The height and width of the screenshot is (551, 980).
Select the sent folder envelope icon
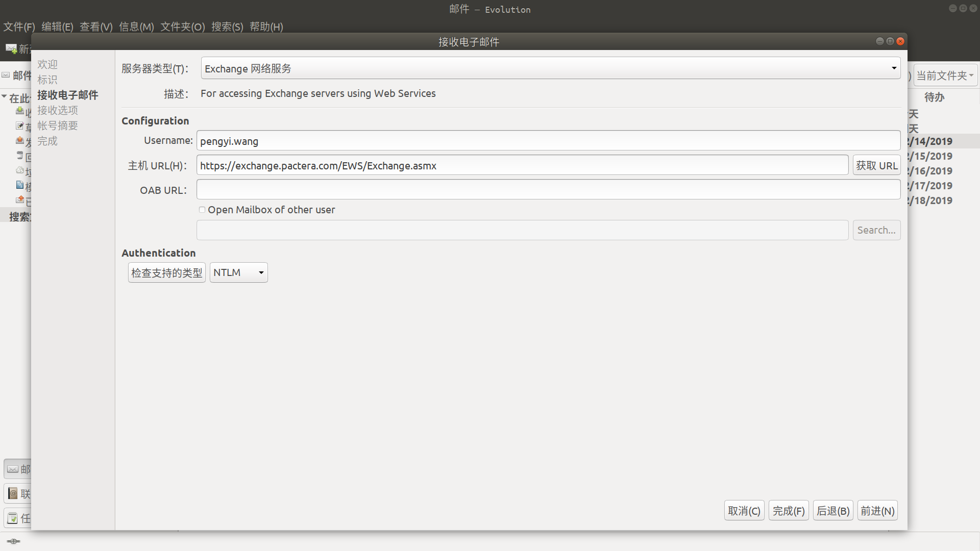pos(20,199)
